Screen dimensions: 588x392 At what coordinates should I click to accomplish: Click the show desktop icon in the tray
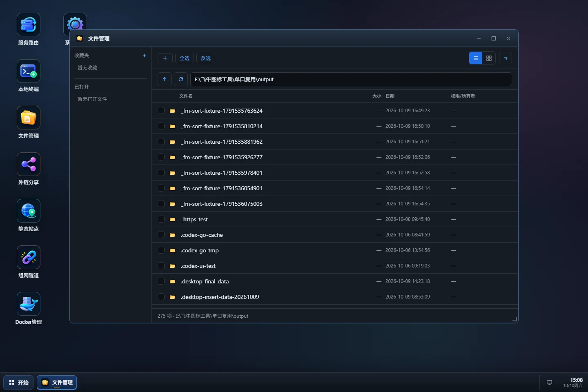pyautogui.click(x=549, y=383)
